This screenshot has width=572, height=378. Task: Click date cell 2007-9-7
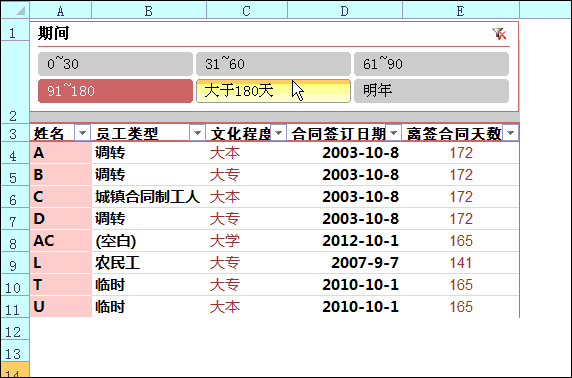(x=345, y=263)
